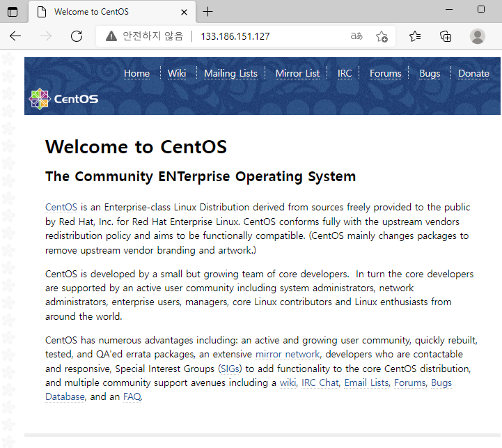
Task: Click the Welcome to CentOS heading
Action: click(x=136, y=147)
